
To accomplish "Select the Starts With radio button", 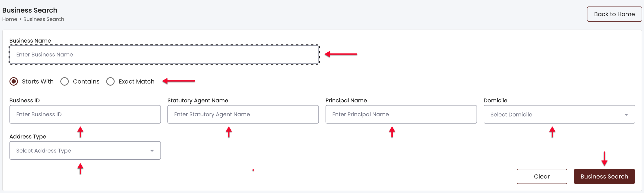I will (14, 82).
